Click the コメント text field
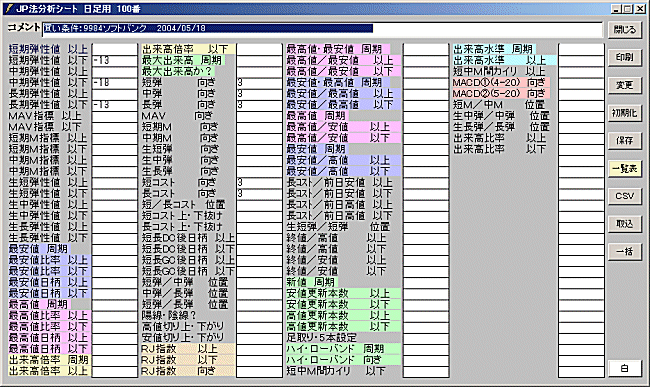The image size is (650, 387). click(322, 29)
